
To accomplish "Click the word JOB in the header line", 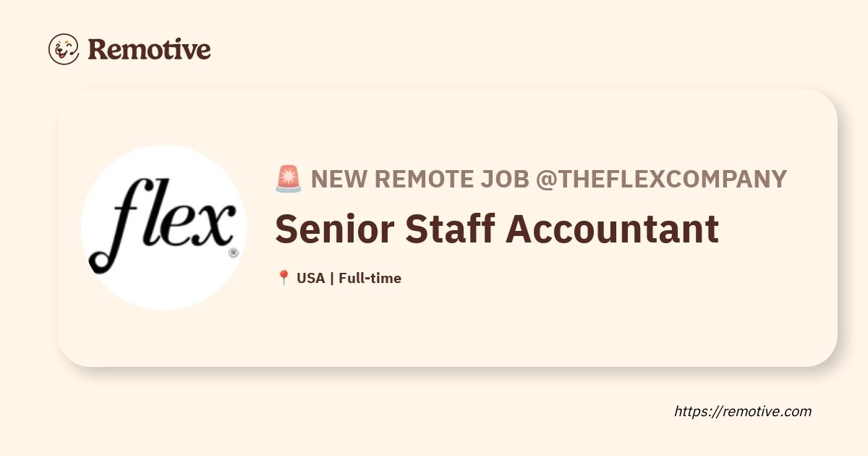I will click(504, 179).
